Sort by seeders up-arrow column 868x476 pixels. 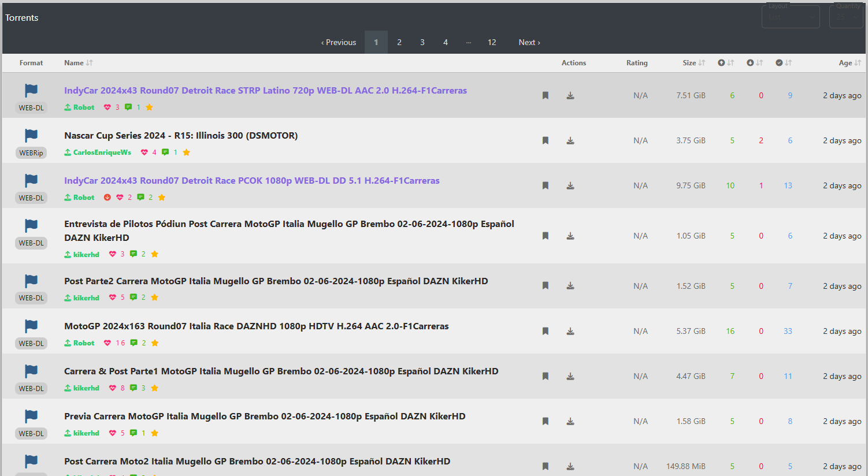pyautogui.click(x=726, y=63)
